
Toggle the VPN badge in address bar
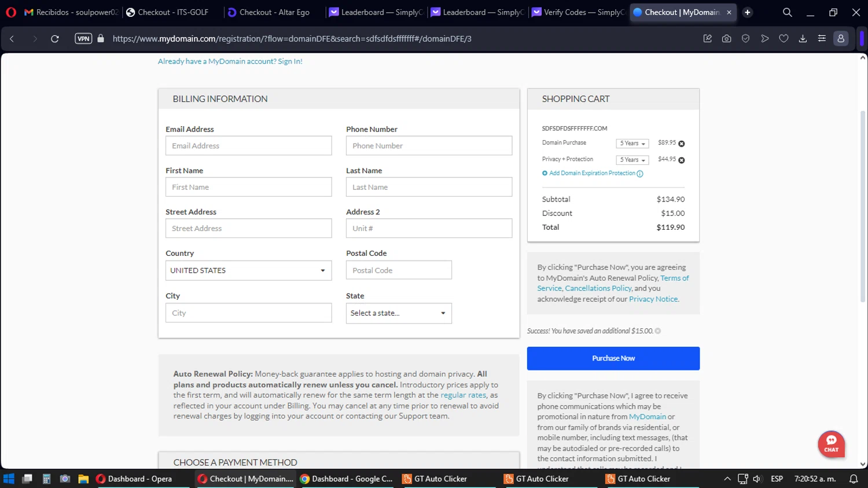(x=83, y=39)
